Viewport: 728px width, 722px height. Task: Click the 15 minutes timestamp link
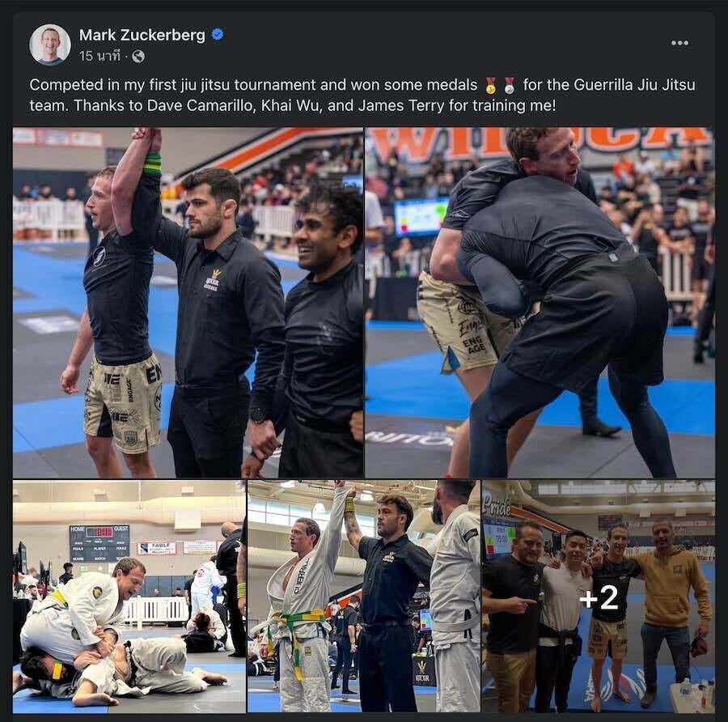[x=99, y=56]
